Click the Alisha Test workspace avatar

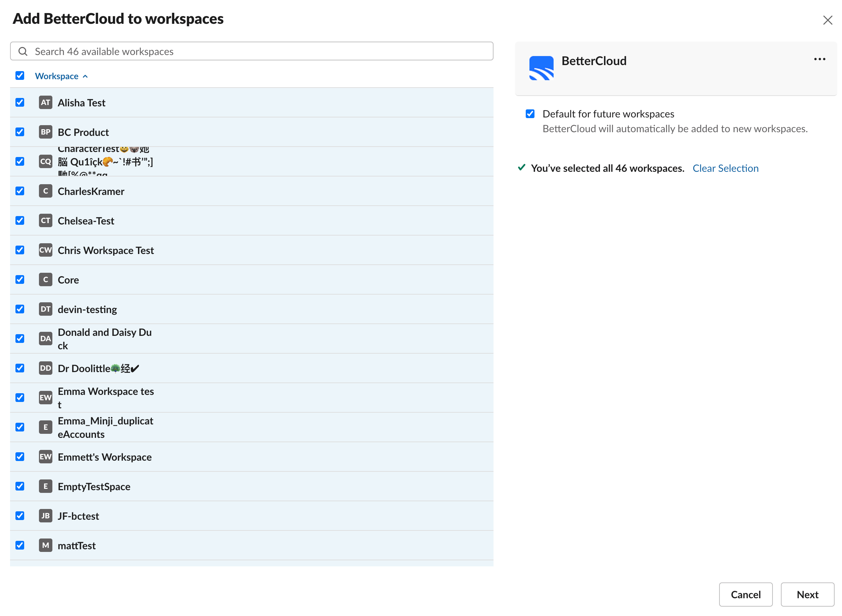(x=45, y=103)
